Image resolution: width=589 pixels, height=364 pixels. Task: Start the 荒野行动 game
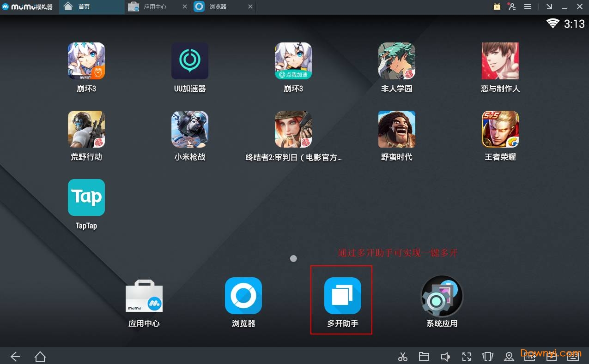(86, 130)
